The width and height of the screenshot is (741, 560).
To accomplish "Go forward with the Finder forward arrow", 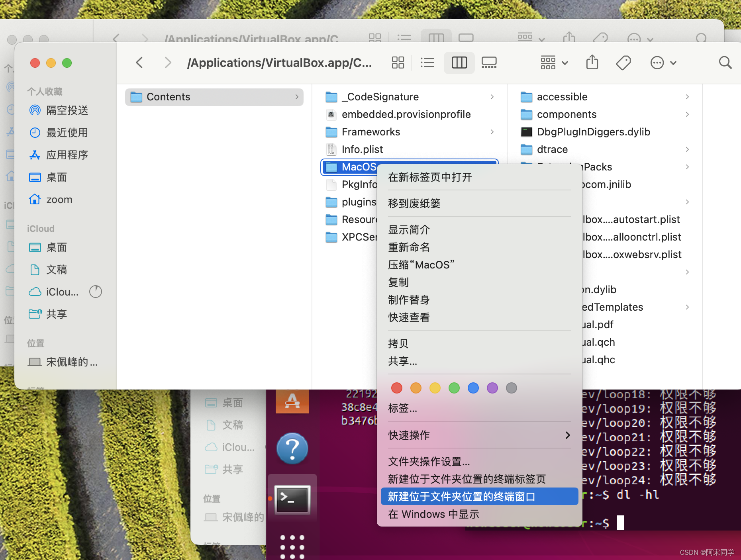I will click(168, 63).
